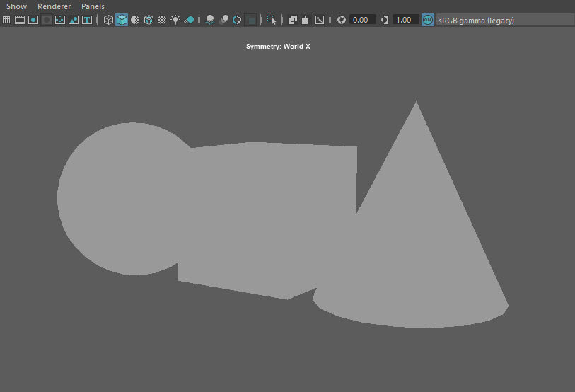
Task: Collapse toolbar section handle left of X-Ray icon
Action: pyautogui.click(x=282, y=20)
